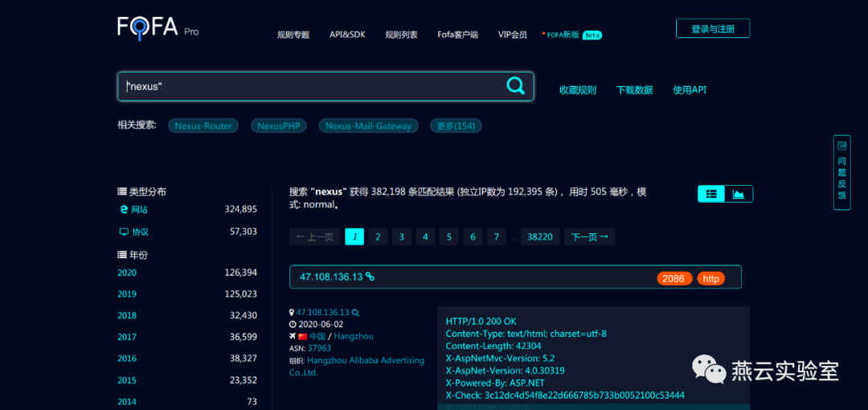Click the magnifier search icon

coord(515,86)
